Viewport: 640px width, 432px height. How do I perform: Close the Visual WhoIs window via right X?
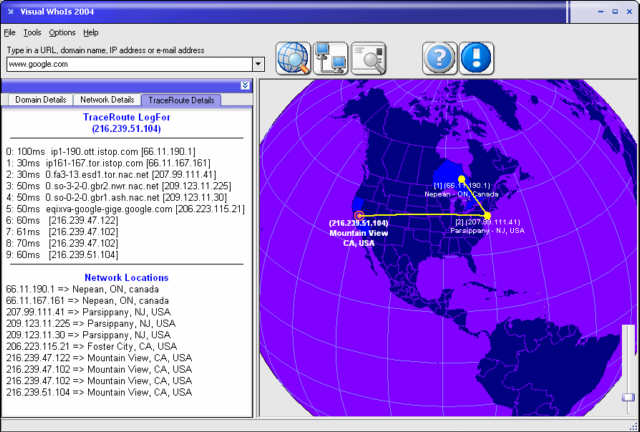pyautogui.click(x=629, y=12)
